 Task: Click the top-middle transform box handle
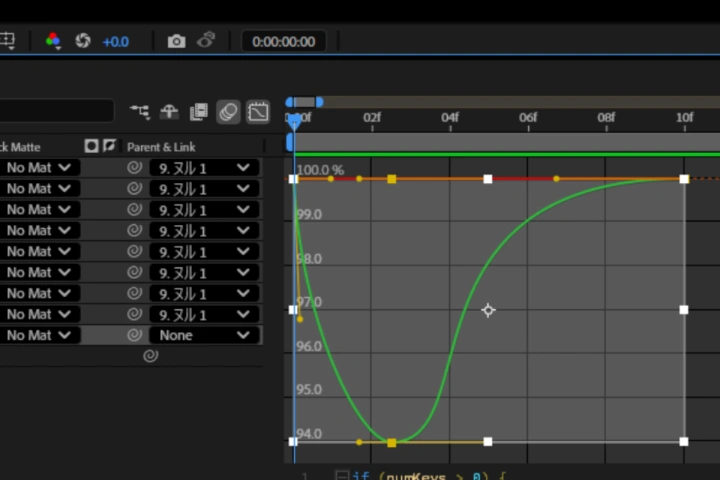pos(488,179)
